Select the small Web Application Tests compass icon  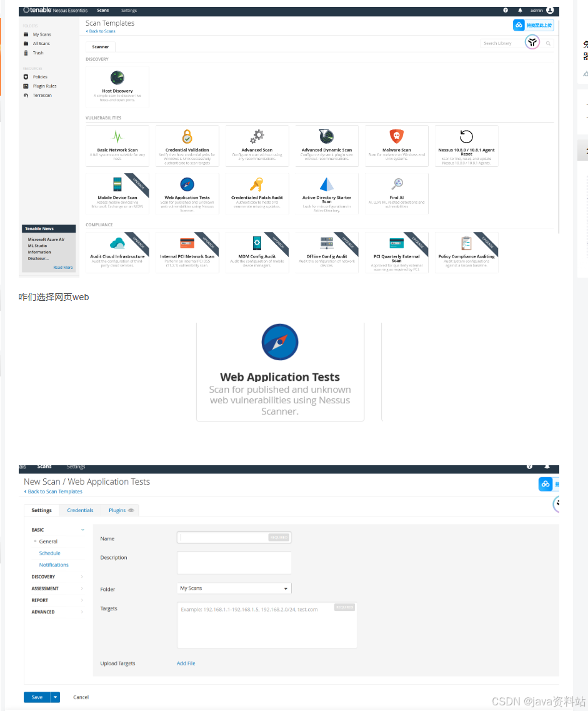tap(187, 184)
